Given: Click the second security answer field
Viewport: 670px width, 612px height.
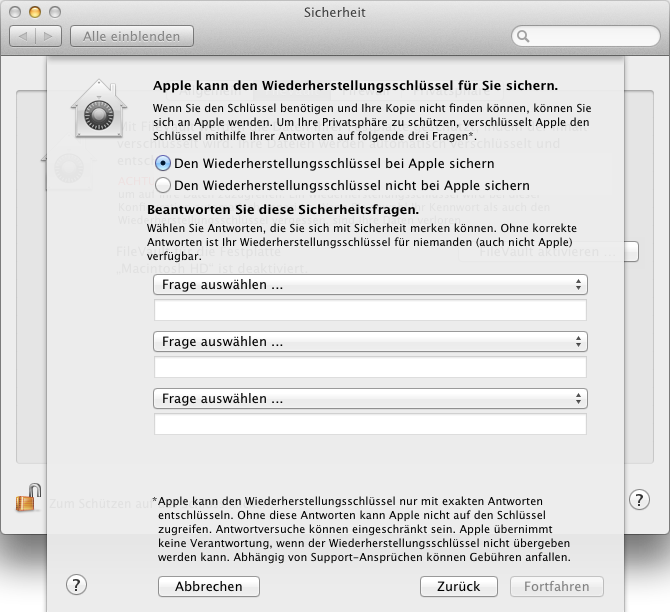Looking at the screenshot, I should click(x=370, y=367).
